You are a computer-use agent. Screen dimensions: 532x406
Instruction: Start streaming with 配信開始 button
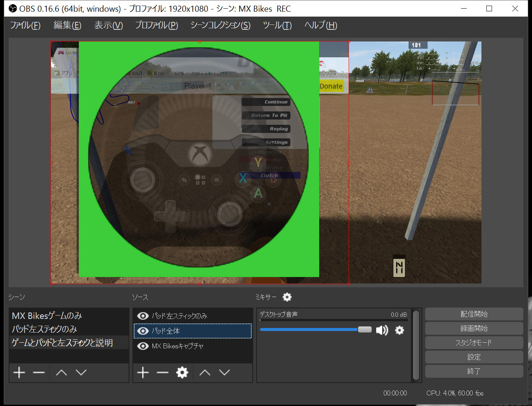pyautogui.click(x=474, y=314)
